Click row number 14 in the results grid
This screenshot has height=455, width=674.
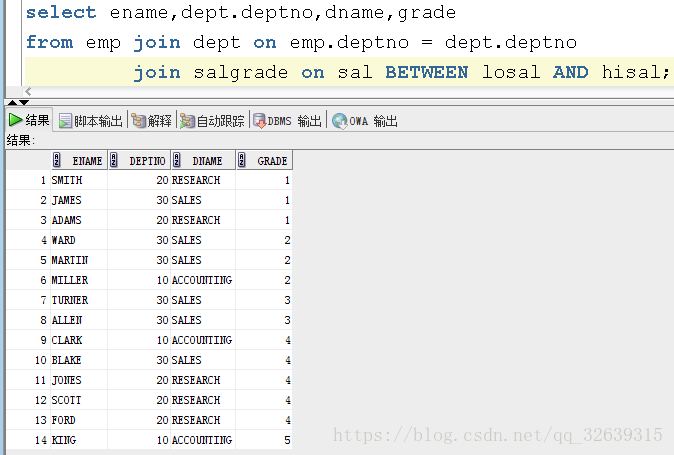(x=41, y=440)
